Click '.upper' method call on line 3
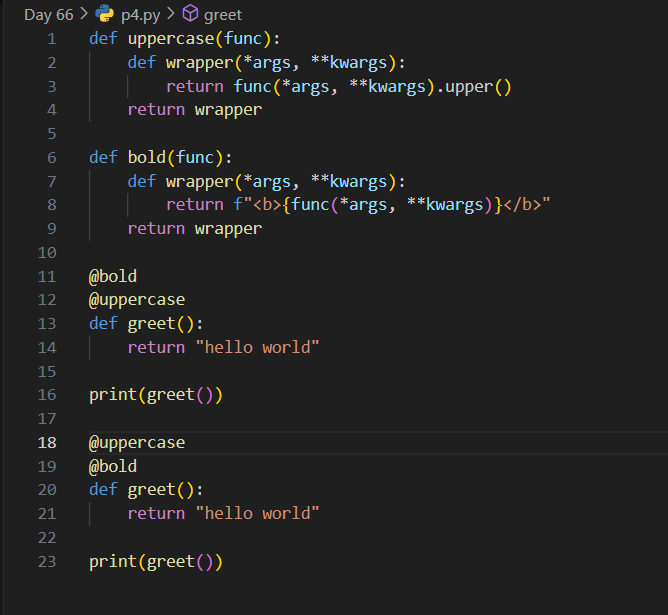Screen dimensions: 668x615 (464, 87)
